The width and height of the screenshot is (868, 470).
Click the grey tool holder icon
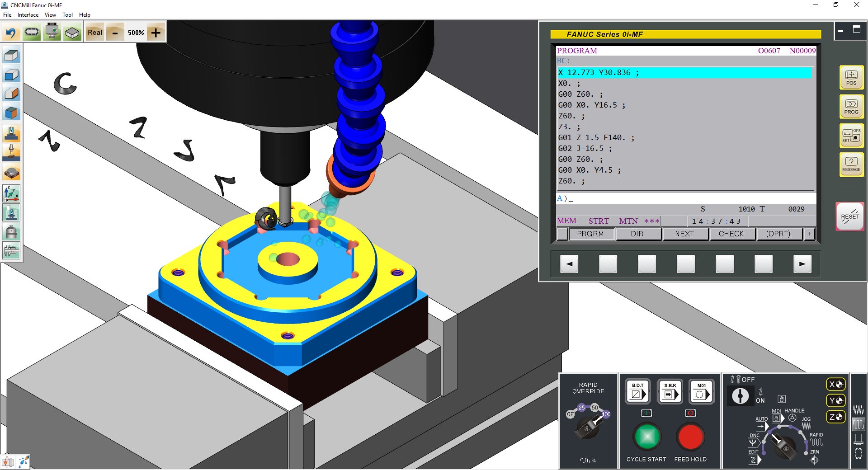click(11, 231)
